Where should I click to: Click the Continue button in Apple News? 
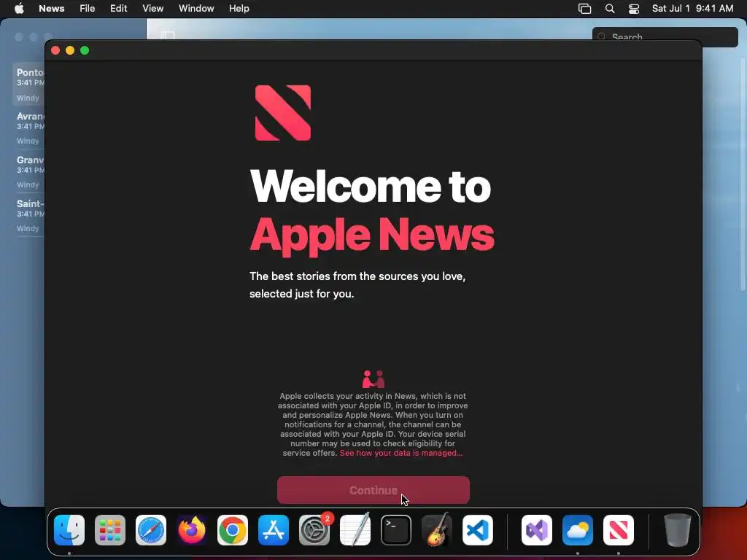point(373,490)
